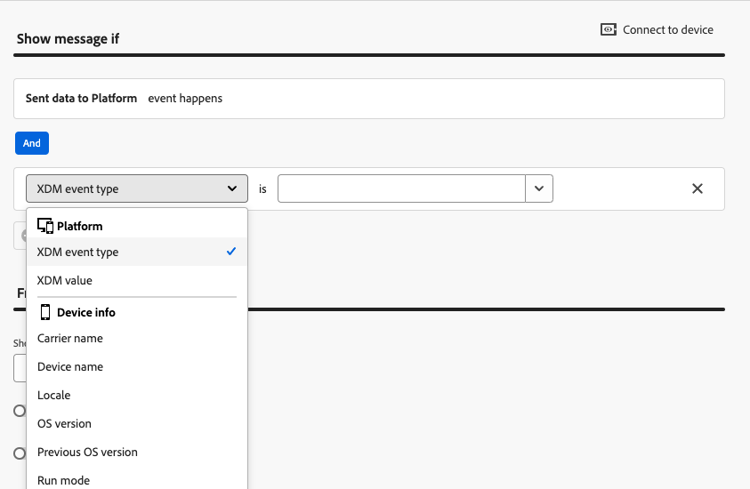Click the "event happens" text
The width and height of the screenshot is (750, 489).
coord(185,98)
